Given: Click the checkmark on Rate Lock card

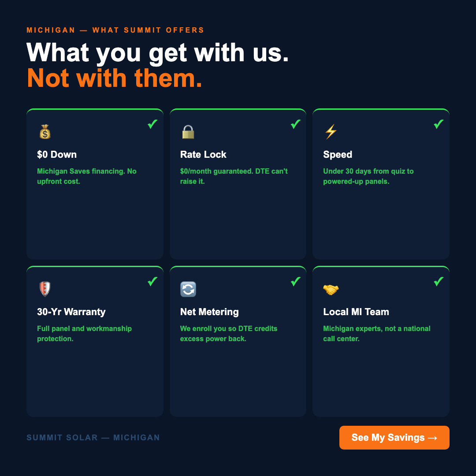Looking at the screenshot, I should [x=295, y=124].
